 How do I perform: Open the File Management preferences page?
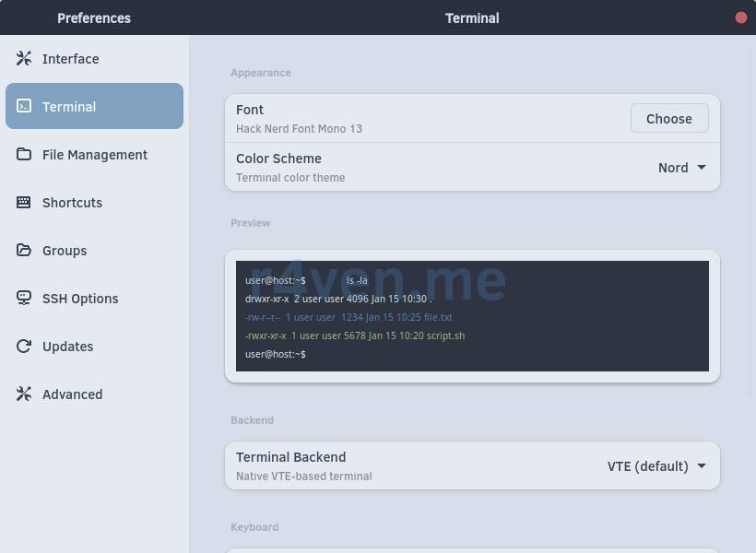94,155
